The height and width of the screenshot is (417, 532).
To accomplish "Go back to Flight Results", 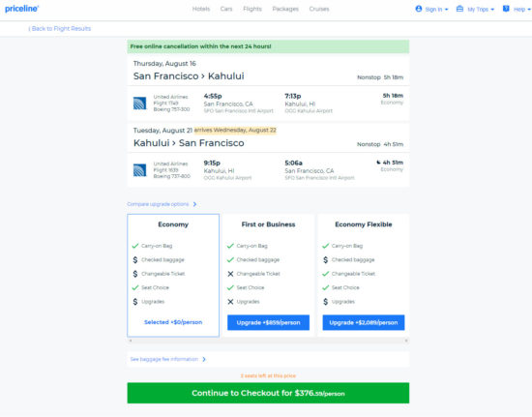I will click(x=60, y=28).
